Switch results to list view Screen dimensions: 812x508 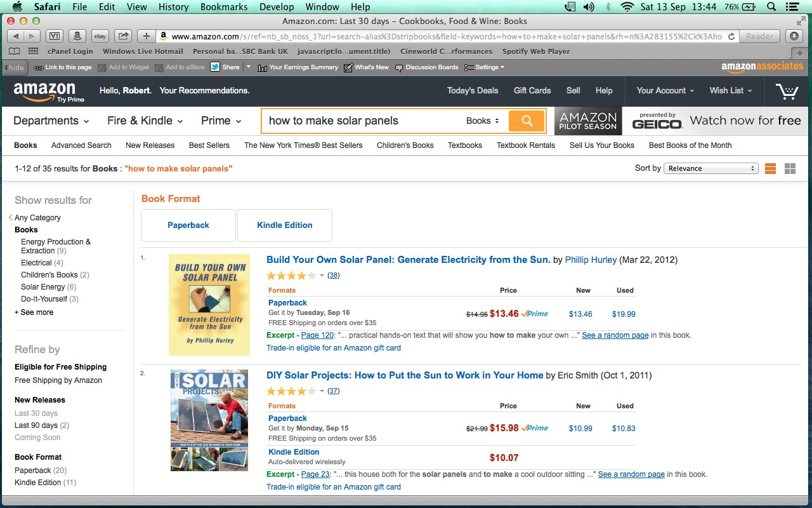click(771, 168)
